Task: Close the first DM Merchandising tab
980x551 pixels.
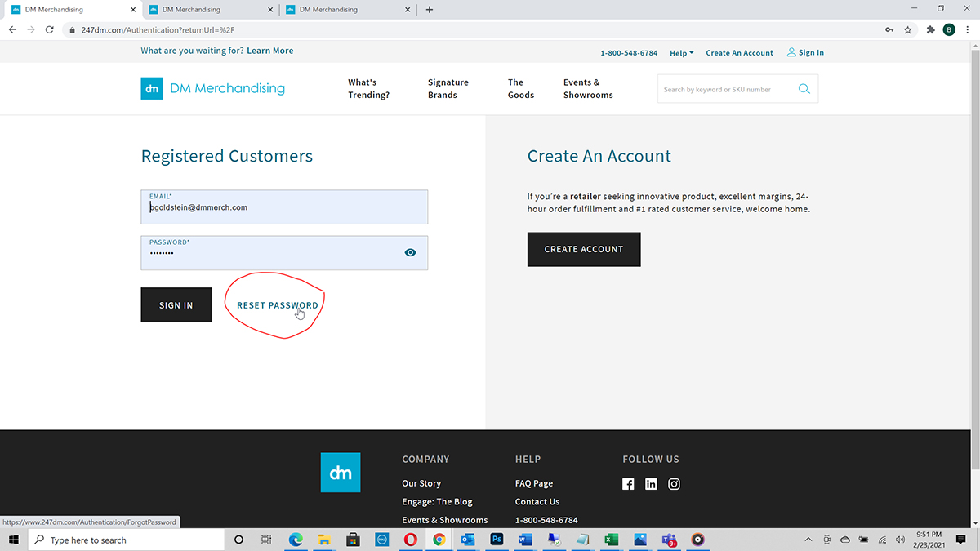Action: coord(133,10)
